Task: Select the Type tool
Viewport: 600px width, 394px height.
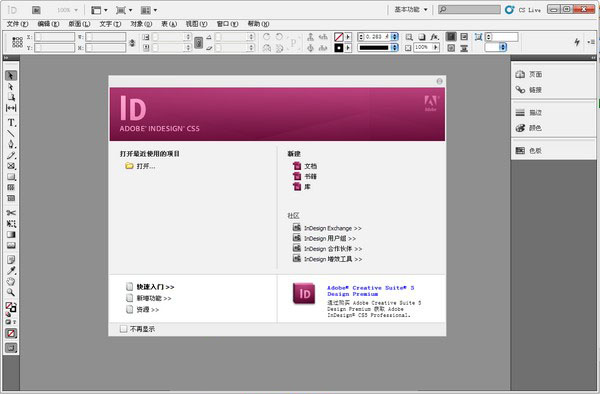Action: tap(11, 122)
